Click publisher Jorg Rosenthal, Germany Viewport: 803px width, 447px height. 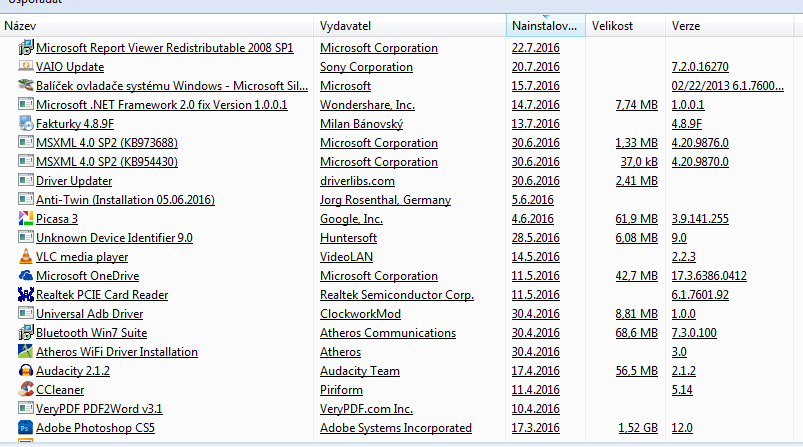coord(385,200)
